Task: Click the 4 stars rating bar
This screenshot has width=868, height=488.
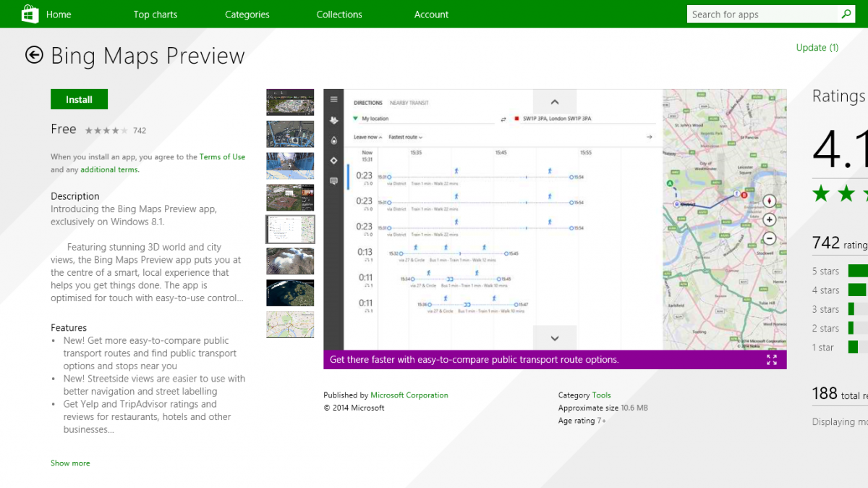Action: coord(858,290)
